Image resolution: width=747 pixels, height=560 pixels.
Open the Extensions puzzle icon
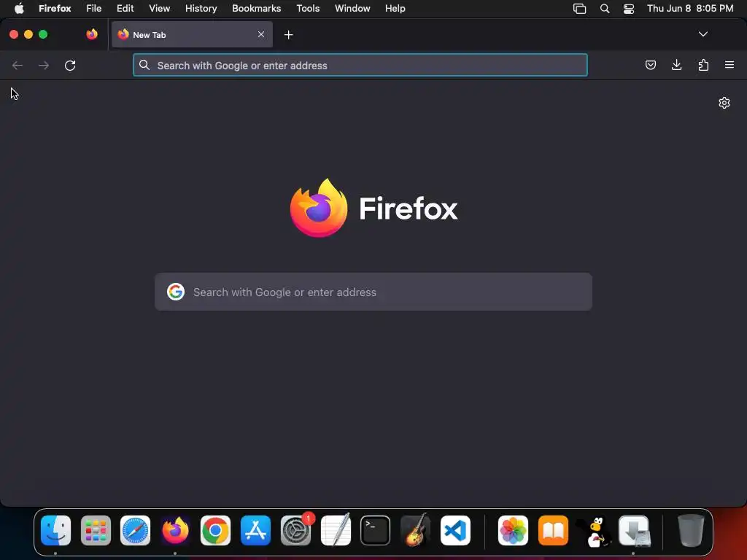point(703,65)
